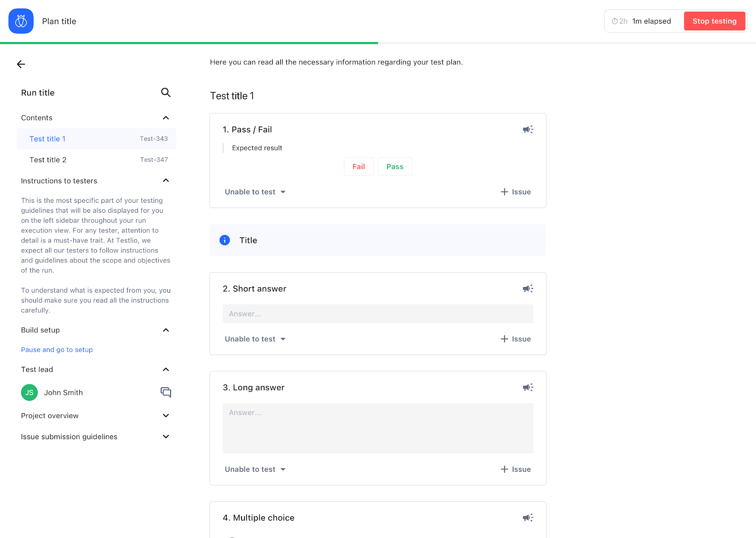Image resolution: width=756 pixels, height=538 pixels.
Task: Click the Answer field under Short answer
Action: click(x=378, y=313)
